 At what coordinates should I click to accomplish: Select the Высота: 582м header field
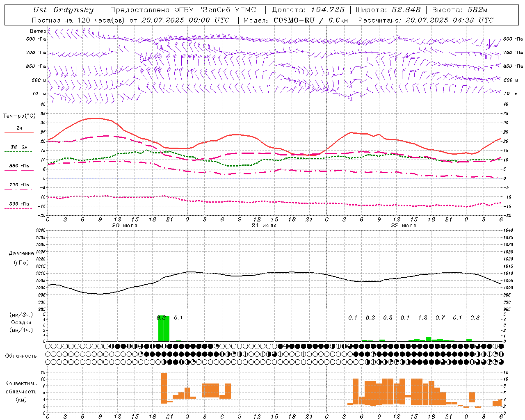tap(460, 10)
